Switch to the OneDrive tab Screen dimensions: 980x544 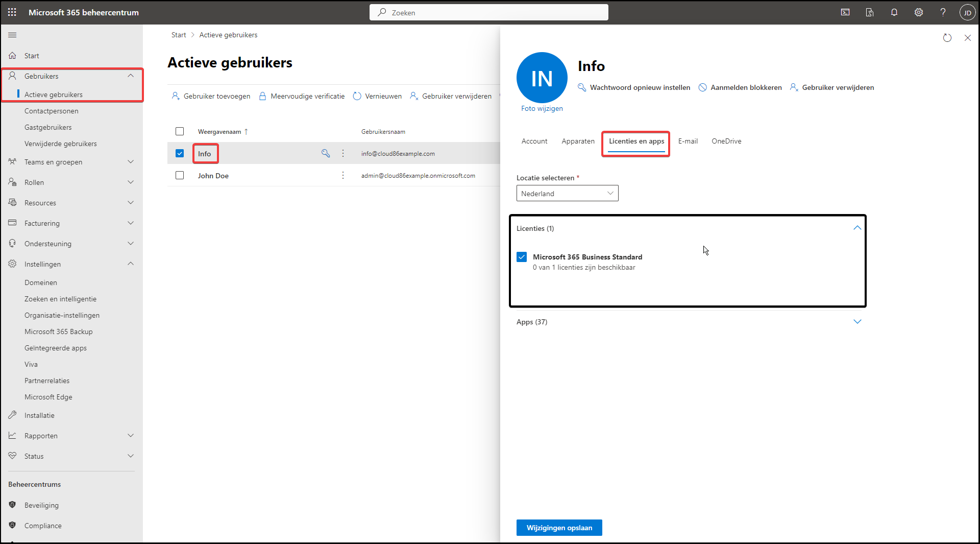[726, 141]
